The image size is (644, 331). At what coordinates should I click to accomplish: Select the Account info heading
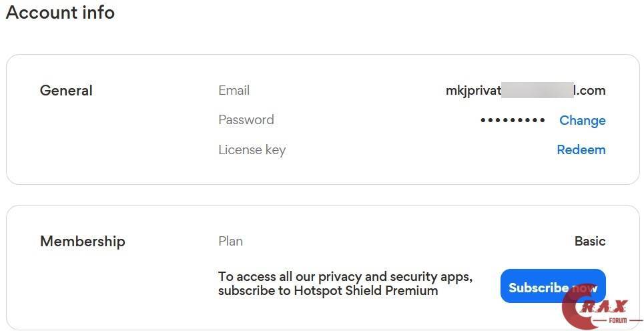[x=60, y=13]
